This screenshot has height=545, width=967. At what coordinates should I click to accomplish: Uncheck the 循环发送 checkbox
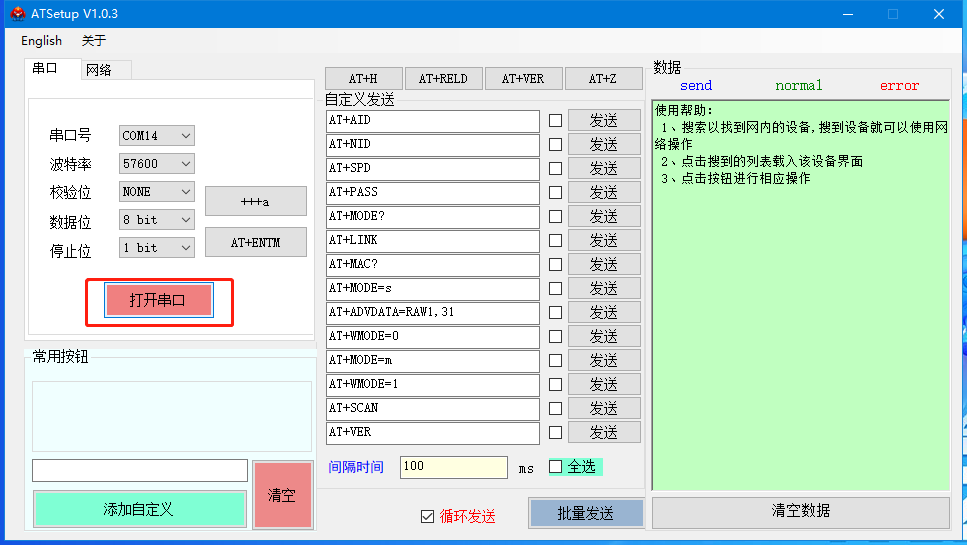coord(428,516)
